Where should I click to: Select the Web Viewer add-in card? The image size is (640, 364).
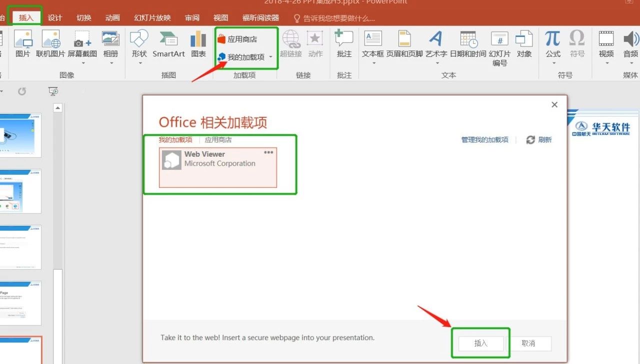click(218, 167)
